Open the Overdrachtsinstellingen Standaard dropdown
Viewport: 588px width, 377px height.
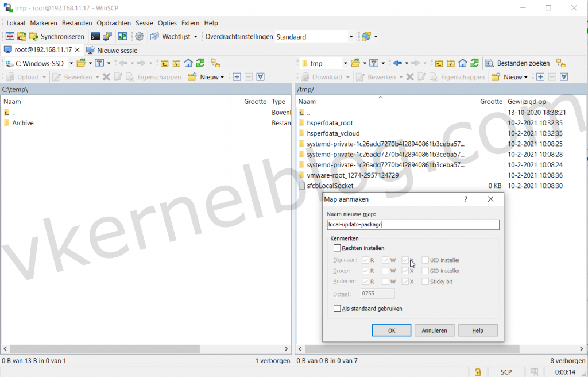click(350, 36)
